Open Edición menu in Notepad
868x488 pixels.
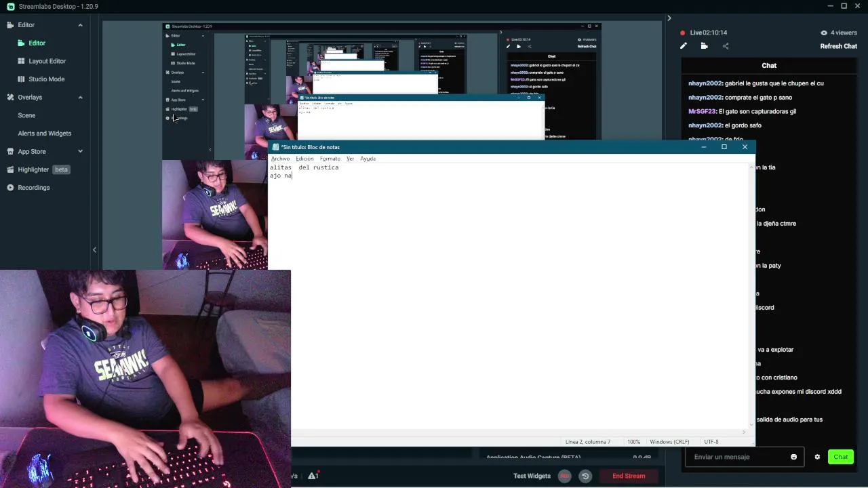pos(304,159)
